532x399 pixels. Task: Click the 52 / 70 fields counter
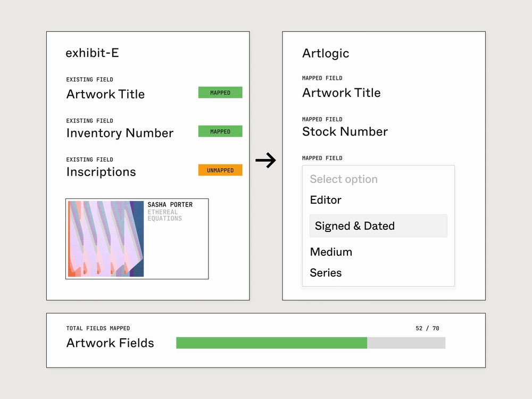pos(428,328)
